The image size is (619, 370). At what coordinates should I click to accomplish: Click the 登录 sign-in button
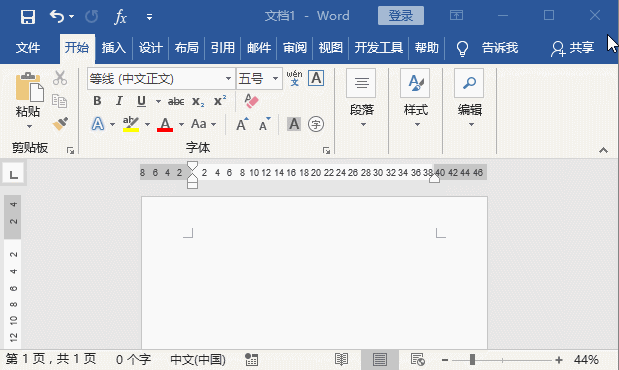click(x=401, y=16)
